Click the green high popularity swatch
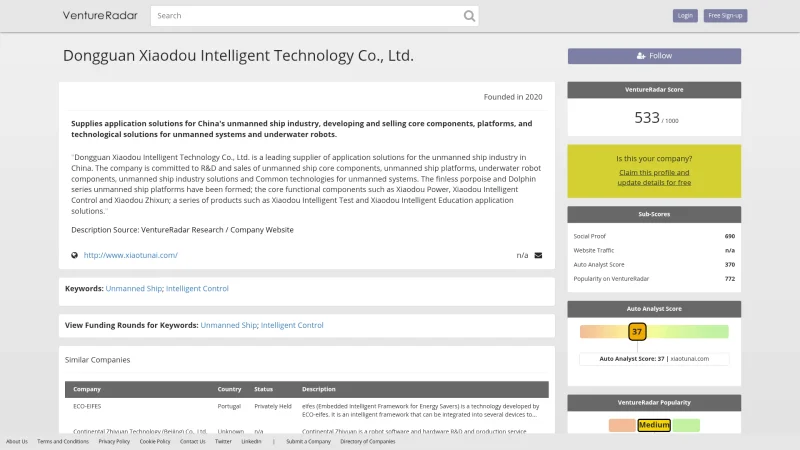Image resolution: width=800 pixels, height=450 pixels. click(x=686, y=425)
